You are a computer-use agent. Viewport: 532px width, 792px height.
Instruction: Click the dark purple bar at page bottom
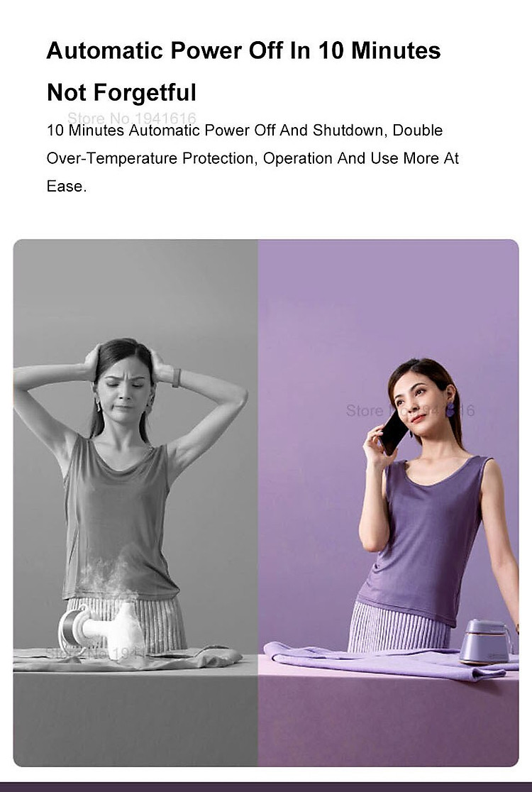click(266, 788)
